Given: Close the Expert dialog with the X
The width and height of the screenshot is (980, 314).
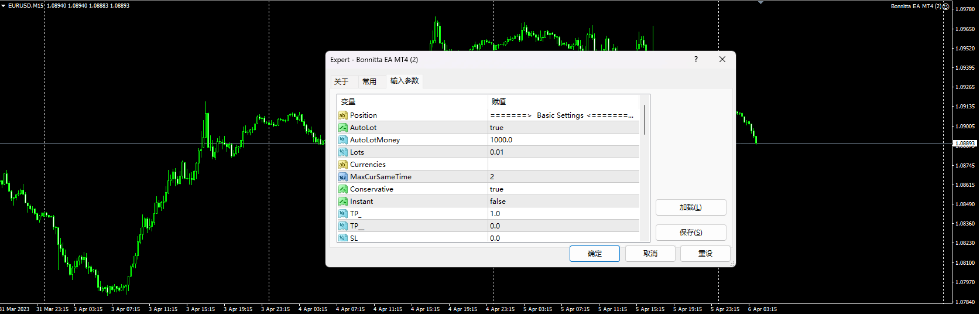Looking at the screenshot, I should (x=722, y=59).
